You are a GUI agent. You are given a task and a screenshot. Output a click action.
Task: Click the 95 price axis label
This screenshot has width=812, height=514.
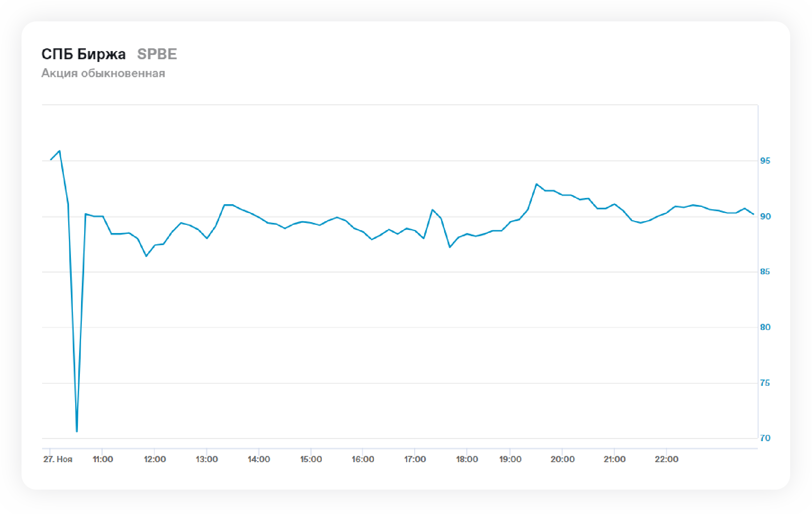click(x=765, y=161)
